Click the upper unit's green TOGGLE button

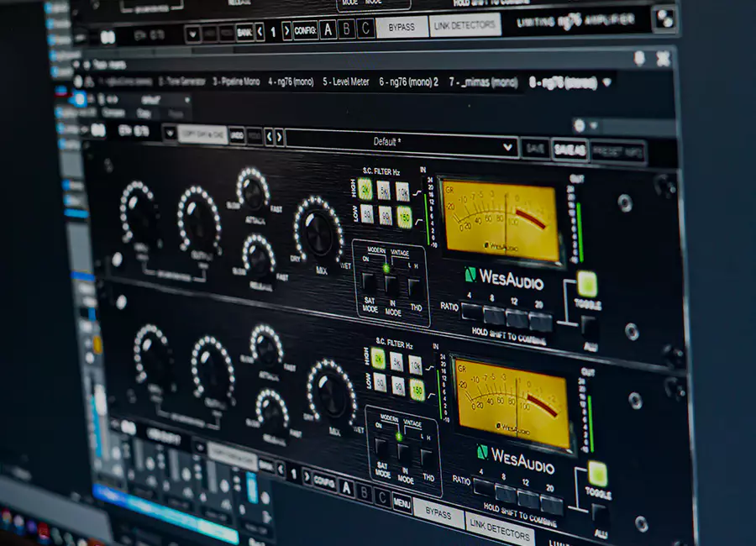coord(587,284)
